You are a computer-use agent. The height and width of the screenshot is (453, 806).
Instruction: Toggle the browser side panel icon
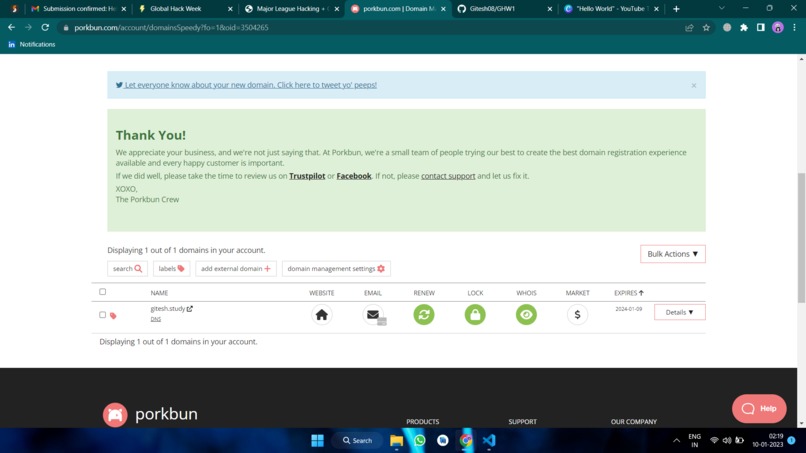[x=761, y=28]
